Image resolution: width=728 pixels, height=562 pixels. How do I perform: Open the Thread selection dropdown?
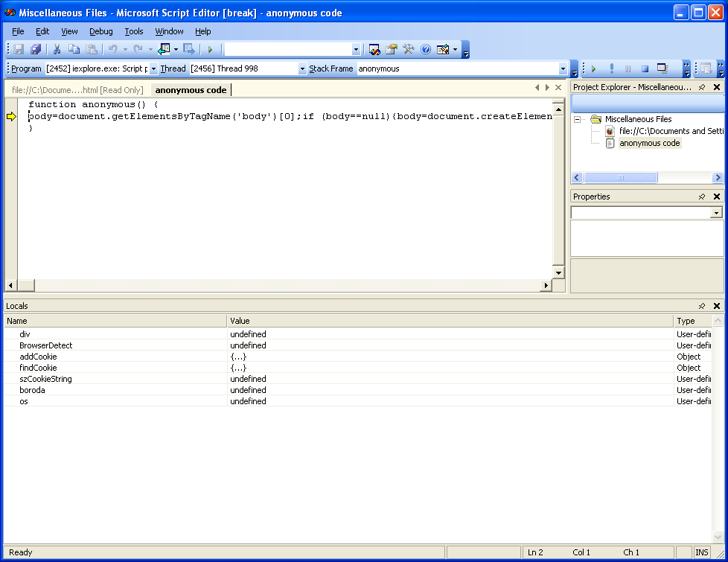click(x=302, y=68)
